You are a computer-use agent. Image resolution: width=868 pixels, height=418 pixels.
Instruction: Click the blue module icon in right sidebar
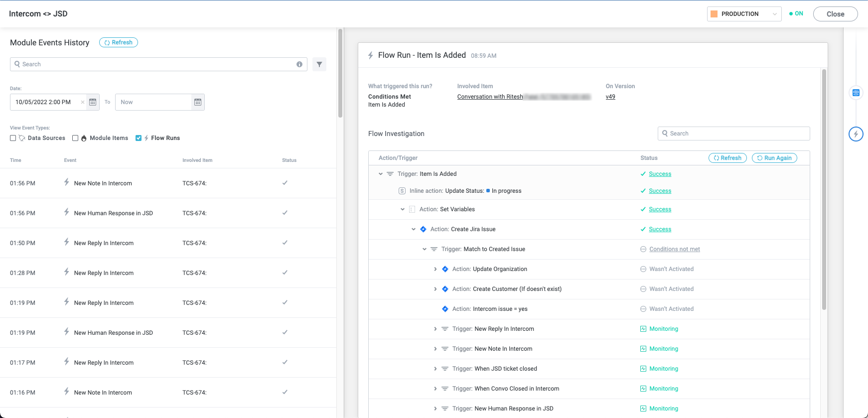tap(856, 93)
